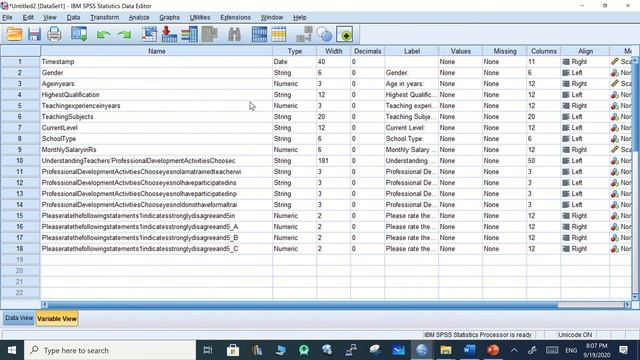Open the Extensions menu
Screen dimensions: 640x360
pos(235,18)
